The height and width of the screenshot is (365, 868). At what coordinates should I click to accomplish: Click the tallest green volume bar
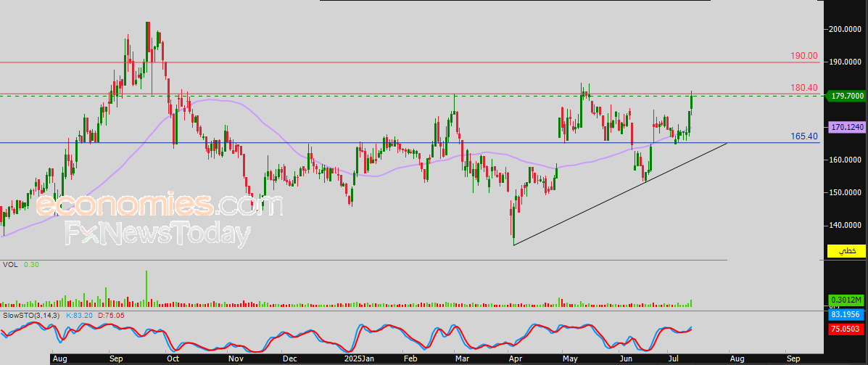[146, 288]
